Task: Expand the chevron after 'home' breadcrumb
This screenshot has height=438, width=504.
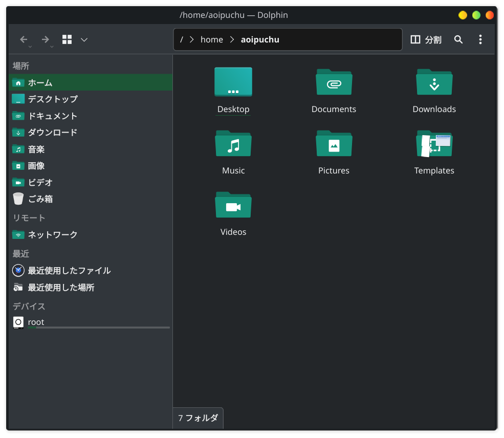Action: pyautogui.click(x=232, y=39)
